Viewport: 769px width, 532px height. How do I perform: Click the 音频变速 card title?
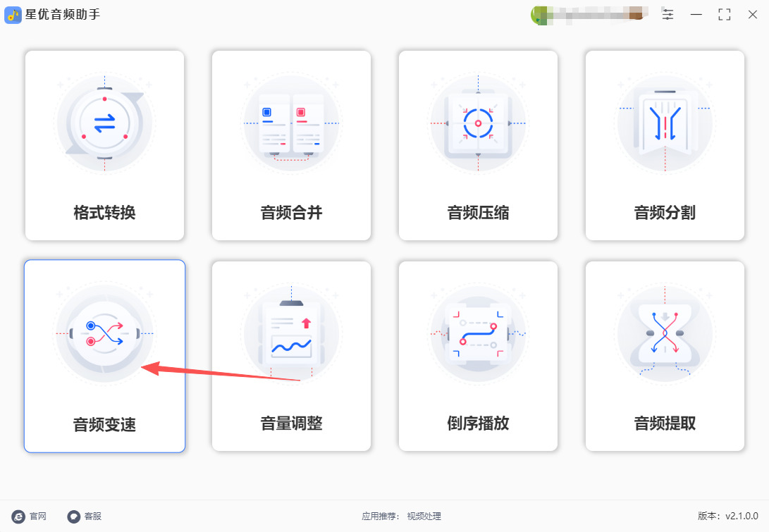tap(104, 424)
